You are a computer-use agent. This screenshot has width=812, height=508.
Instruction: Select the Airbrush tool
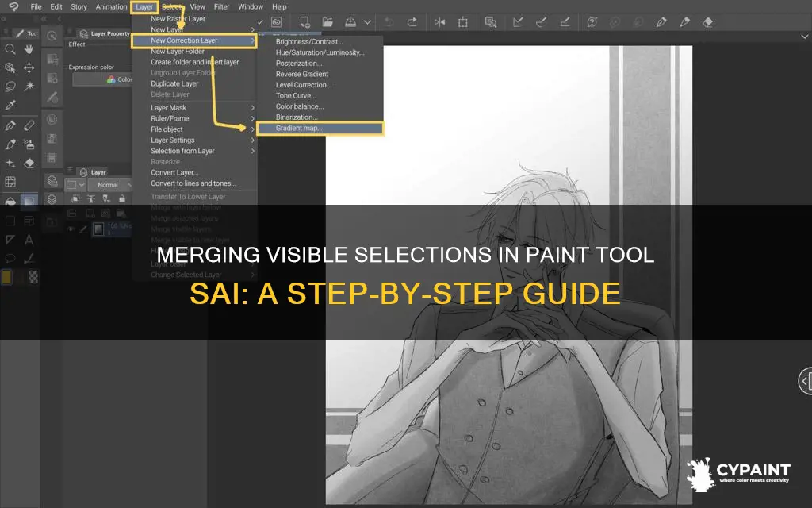pyautogui.click(x=29, y=144)
